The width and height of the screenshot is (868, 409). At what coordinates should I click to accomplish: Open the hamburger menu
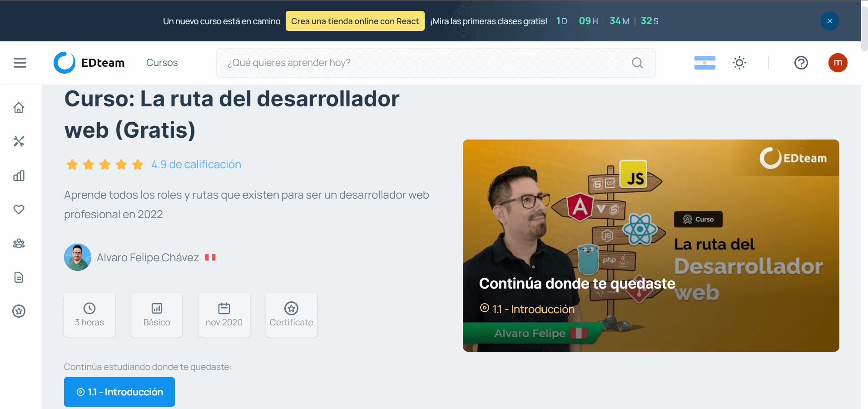20,63
